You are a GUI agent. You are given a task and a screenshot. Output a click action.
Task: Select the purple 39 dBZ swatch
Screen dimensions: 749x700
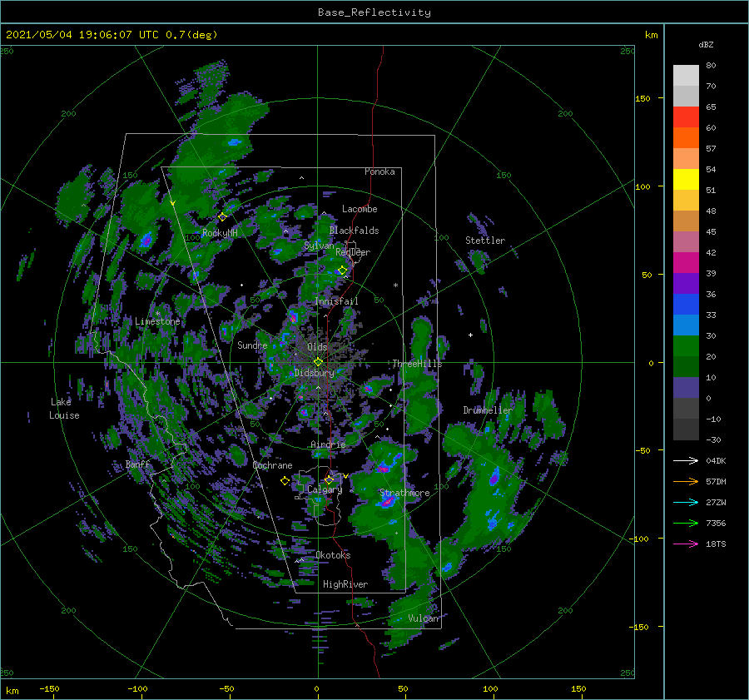click(x=686, y=283)
